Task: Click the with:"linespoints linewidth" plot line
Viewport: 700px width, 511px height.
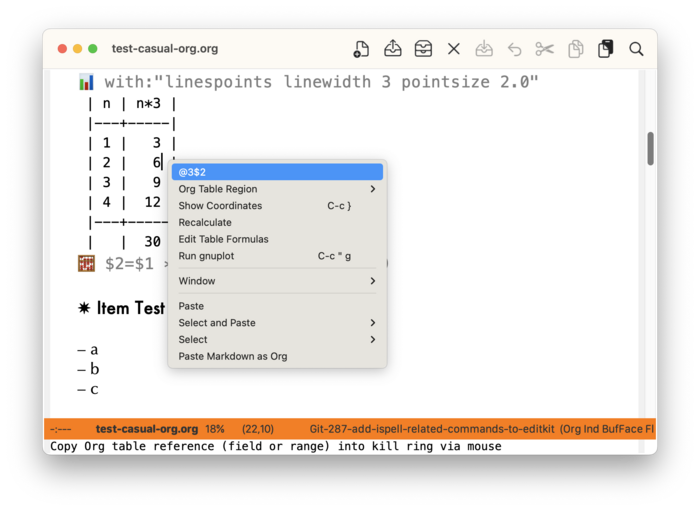Action: [x=321, y=82]
